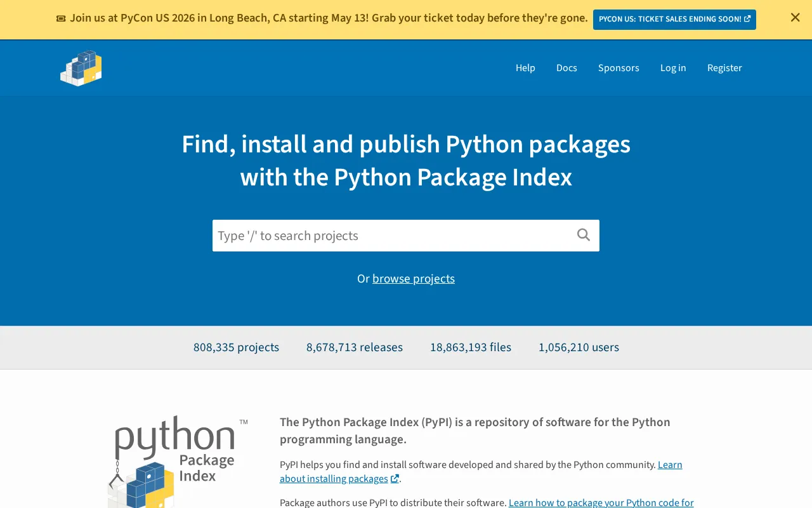Screen dimensions: 812x508
Task: Follow the browse projects link
Action: click(x=414, y=279)
